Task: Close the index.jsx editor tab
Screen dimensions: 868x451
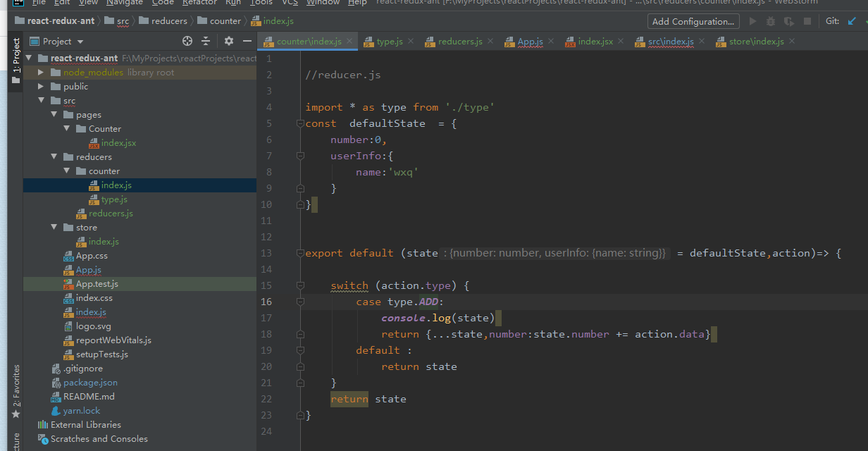Action: tap(621, 42)
